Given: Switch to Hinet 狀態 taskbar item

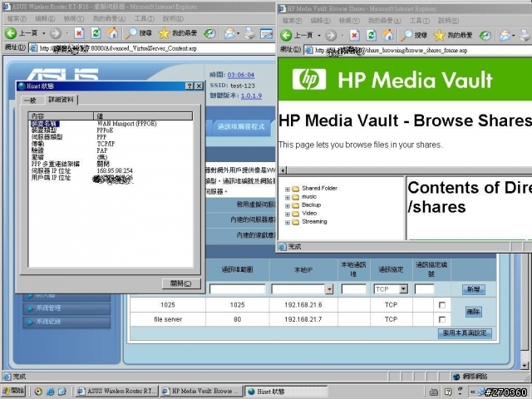Looking at the screenshot, I should (x=286, y=392).
